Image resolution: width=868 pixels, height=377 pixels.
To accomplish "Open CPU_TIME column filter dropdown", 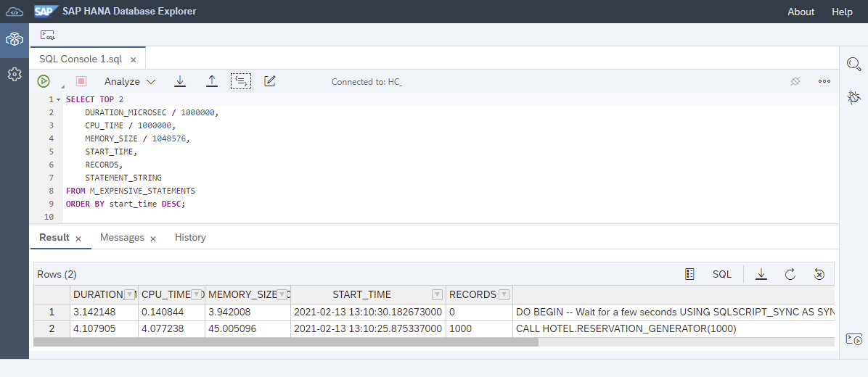I will pyautogui.click(x=196, y=294).
